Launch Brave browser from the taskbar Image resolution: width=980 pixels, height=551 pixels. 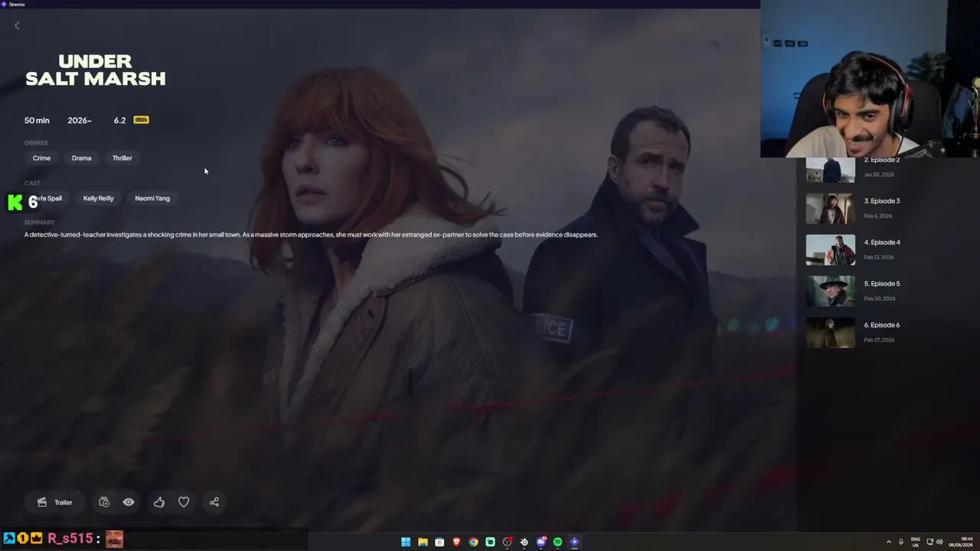pos(456,542)
